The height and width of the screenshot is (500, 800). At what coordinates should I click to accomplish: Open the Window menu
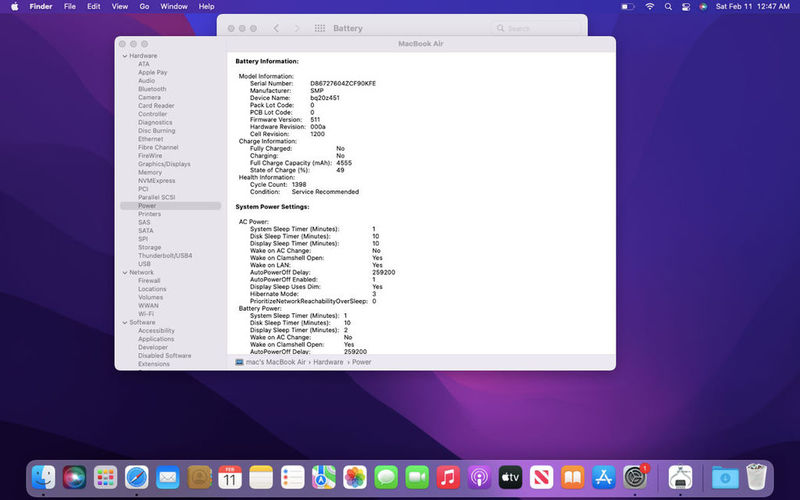(174, 7)
